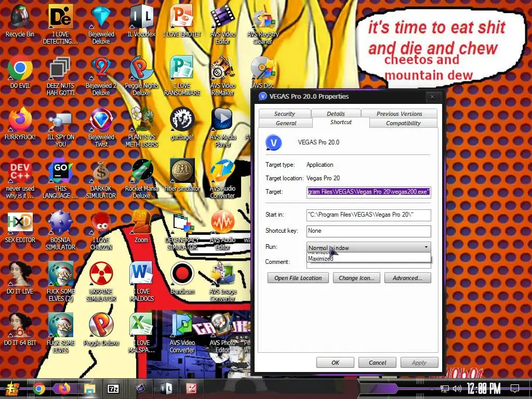Viewport: 532px width, 399px height.
Task: Switch to the General tab
Action: [x=286, y=123]
